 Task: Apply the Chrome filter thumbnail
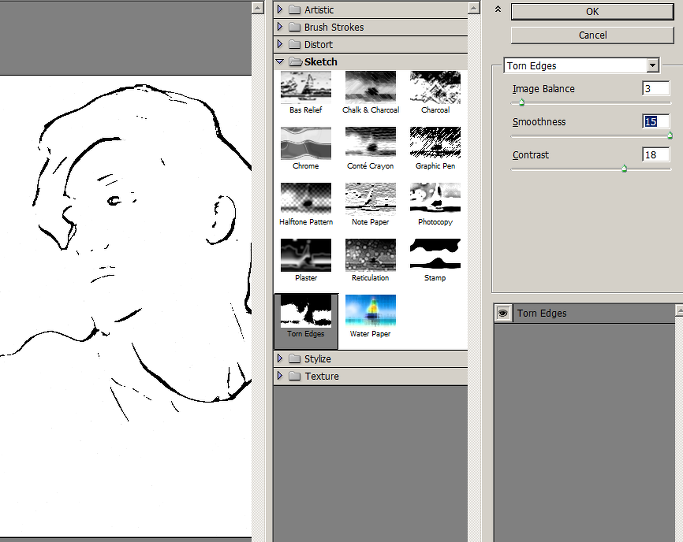(306, 143)
